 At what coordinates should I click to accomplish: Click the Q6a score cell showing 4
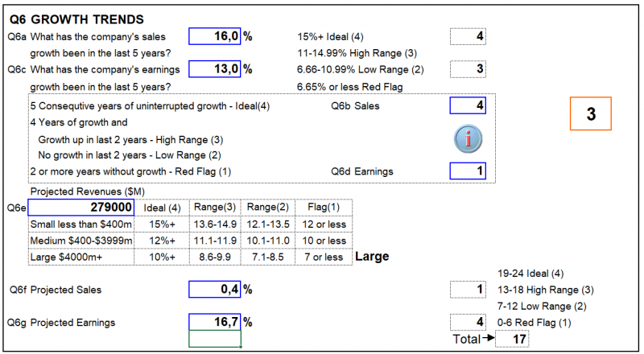468,36
